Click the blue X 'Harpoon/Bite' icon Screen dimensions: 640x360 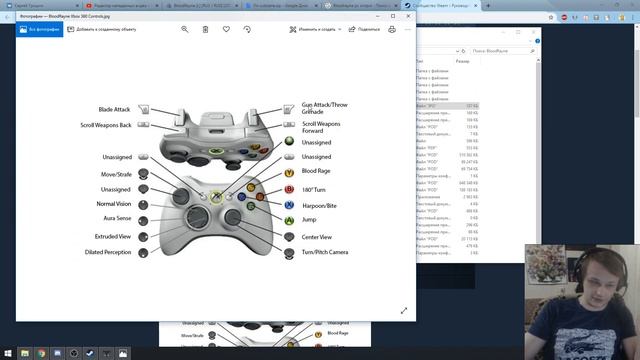tap(289, 205)
